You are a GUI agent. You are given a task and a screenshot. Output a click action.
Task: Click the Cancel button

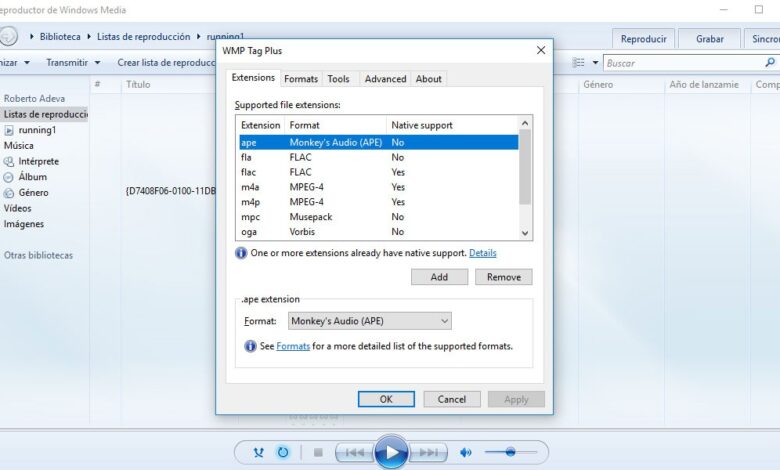click(x=452, y=399)
